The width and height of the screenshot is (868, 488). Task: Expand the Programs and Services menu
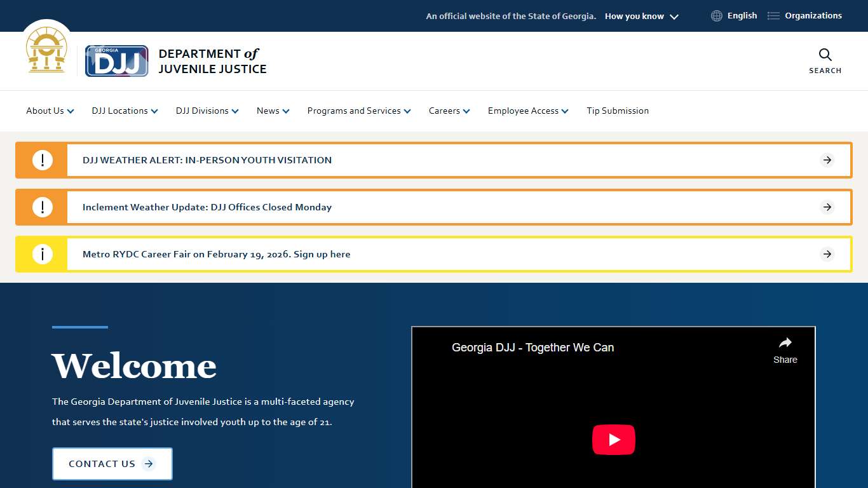coord(359,111)
